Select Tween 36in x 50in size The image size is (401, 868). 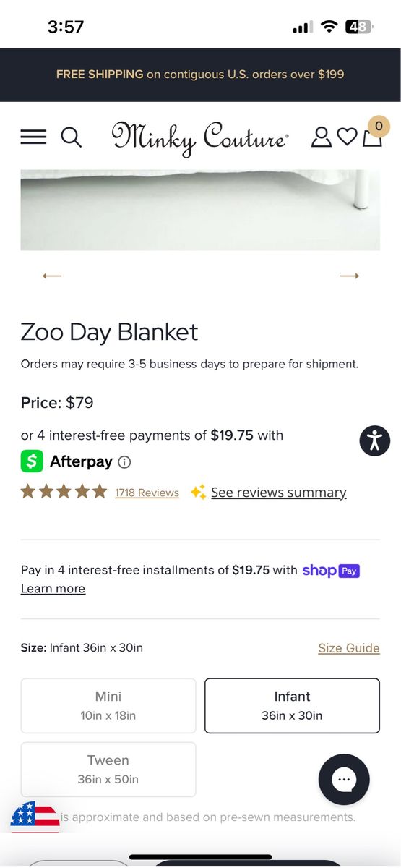pyautogui.click(x=108, y=770)
